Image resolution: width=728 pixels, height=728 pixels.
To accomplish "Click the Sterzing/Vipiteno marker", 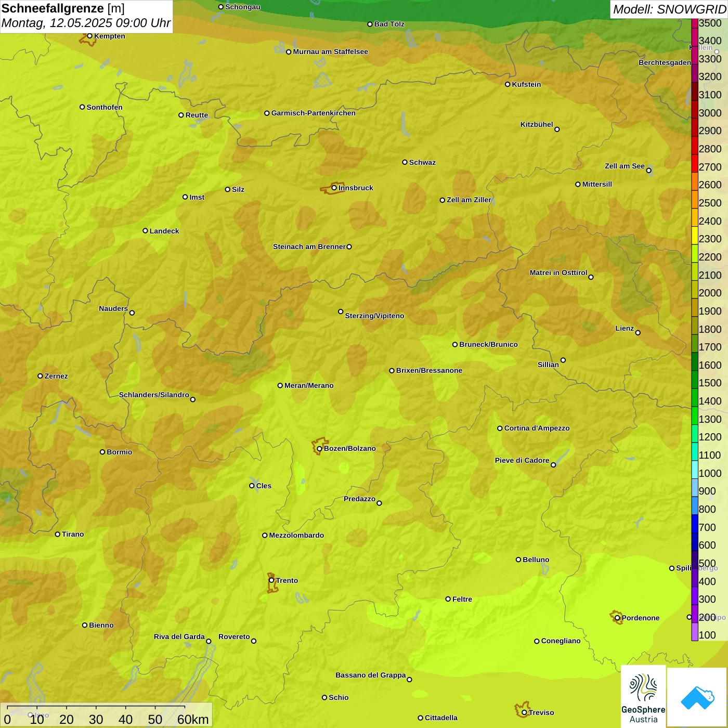I will tap(341, 311).
